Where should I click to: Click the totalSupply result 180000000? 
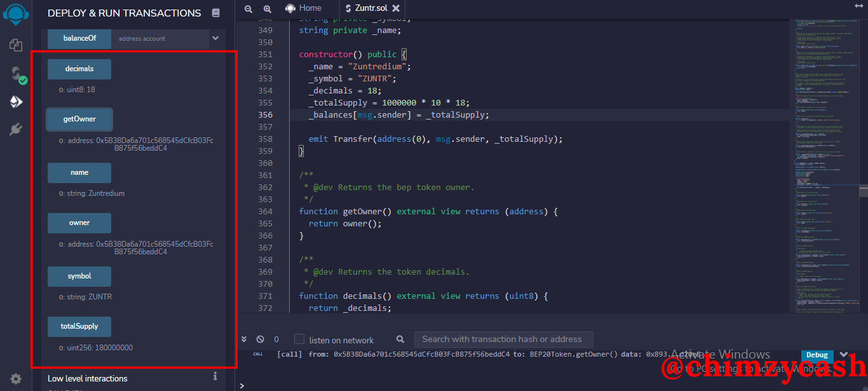[95, 348]
